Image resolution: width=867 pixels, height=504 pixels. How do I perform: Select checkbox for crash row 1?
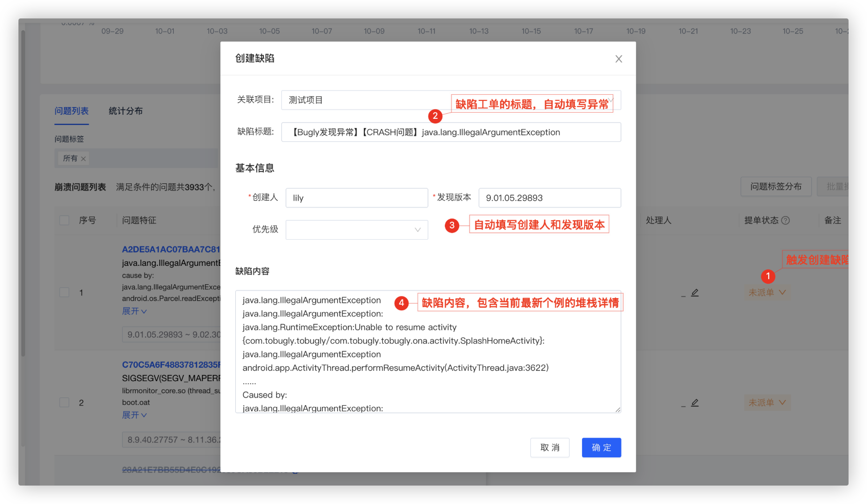click(x=65, y=292)
